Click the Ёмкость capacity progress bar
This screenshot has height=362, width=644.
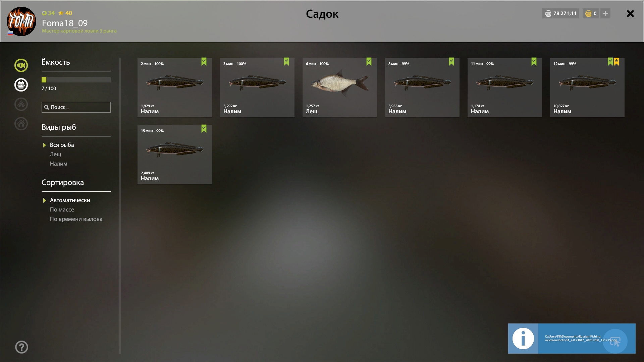pos(76,80)
